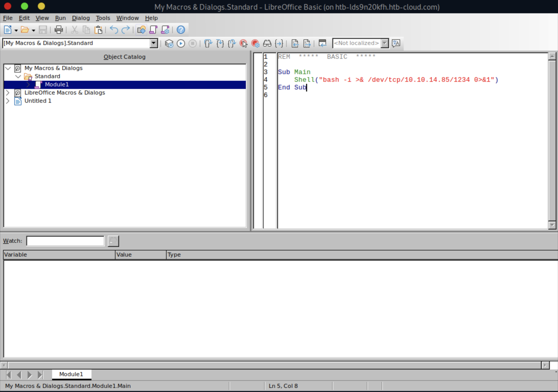The height and width of the screenshot is (392, 558).
Task: Click the Step Over icon
Action: 208,43
